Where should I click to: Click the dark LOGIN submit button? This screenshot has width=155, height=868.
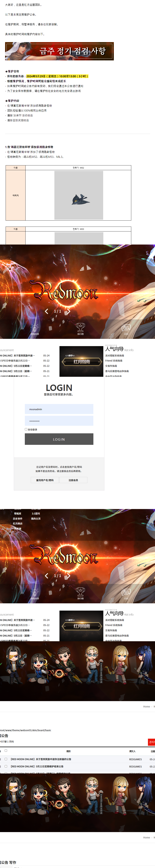tap(59, 439)
